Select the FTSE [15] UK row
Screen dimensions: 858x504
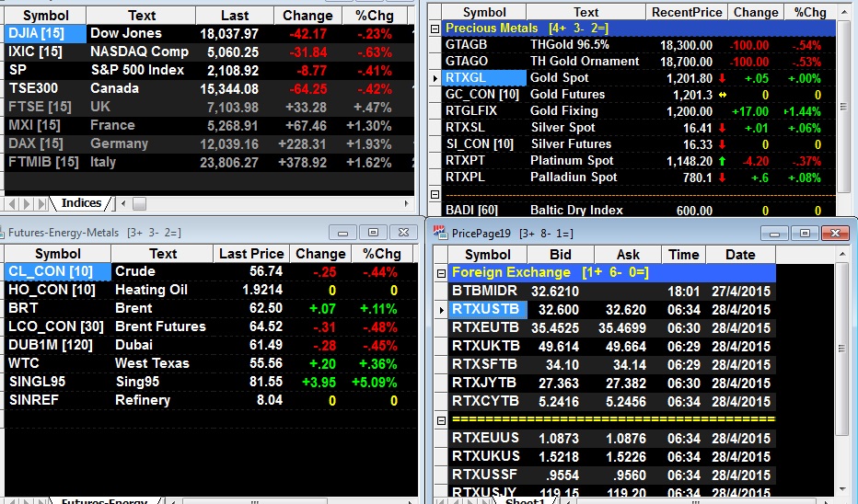[x=209, y=107]
